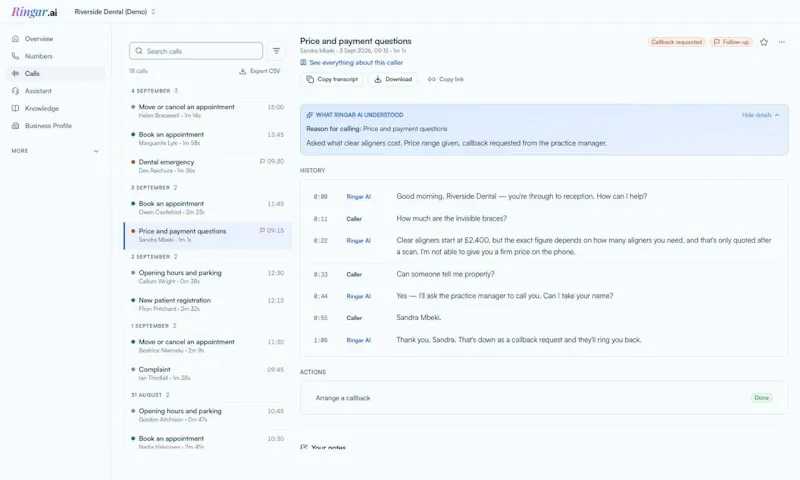Click the Ringar.ai logo
Screen dimensions: 800x480
(34, 12)
